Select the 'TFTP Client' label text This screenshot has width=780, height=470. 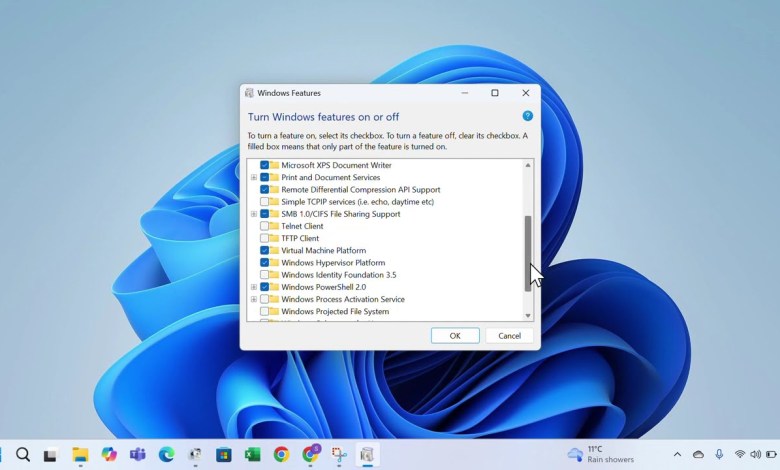point(300,238)
